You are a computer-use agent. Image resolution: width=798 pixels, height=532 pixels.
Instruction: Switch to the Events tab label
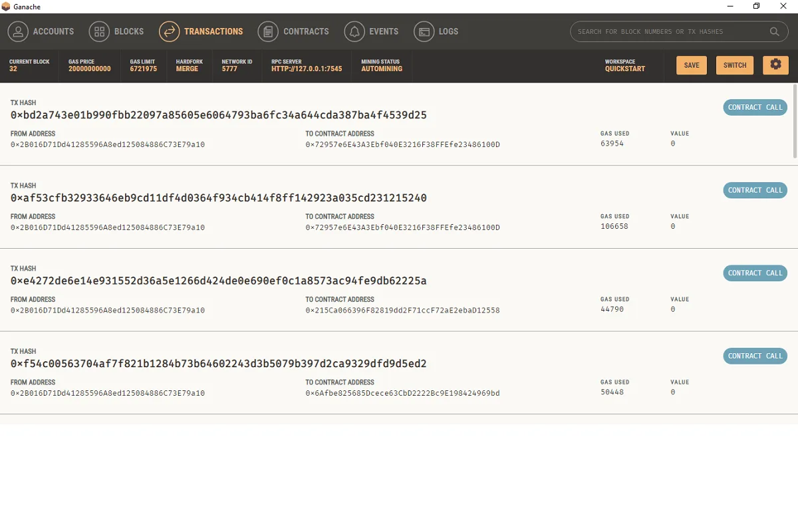tap(384, 31)
